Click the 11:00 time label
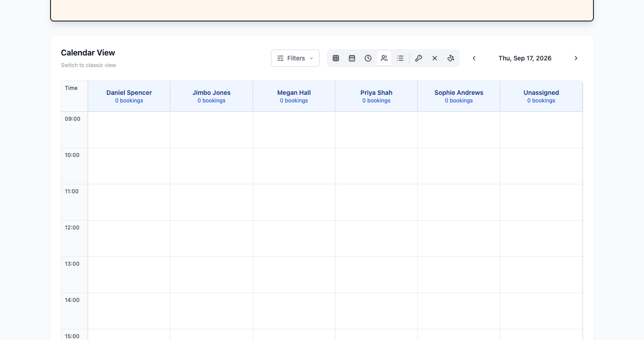This screenshot has width=644, height=340. click(72, 191)
